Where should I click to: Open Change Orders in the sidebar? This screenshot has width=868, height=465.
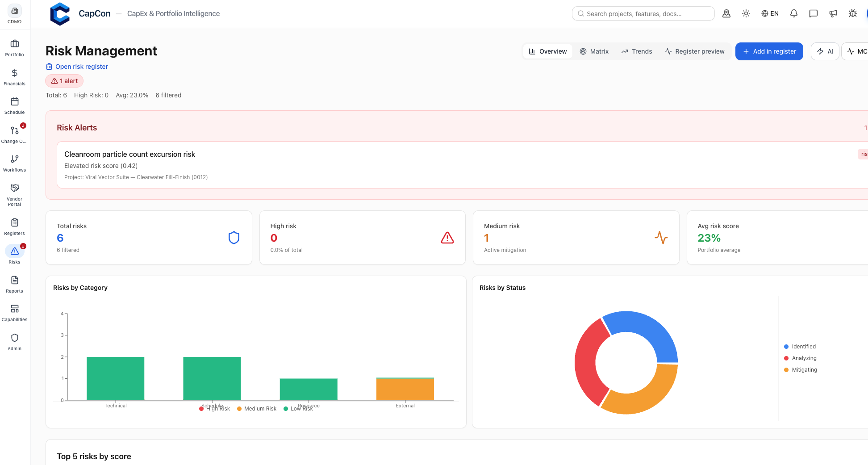click(x=15, y=135)
